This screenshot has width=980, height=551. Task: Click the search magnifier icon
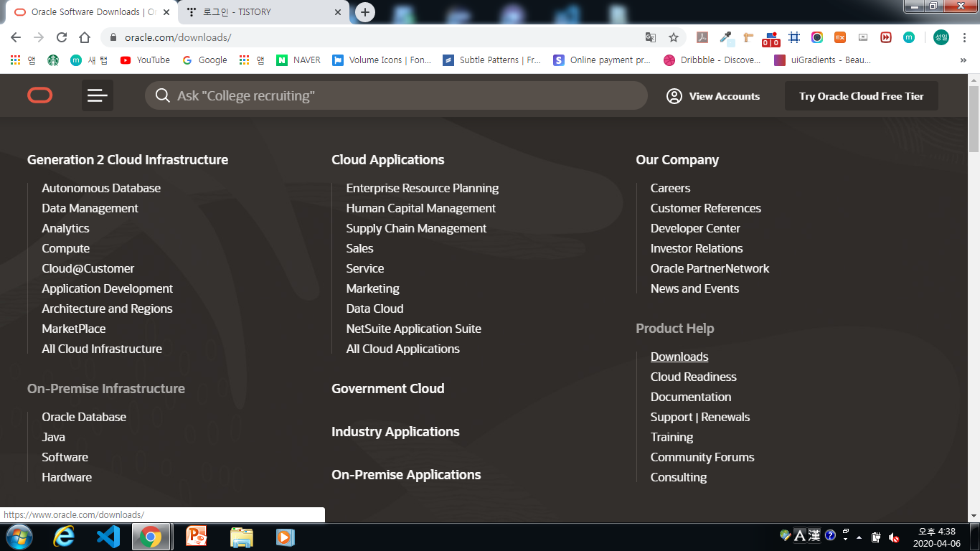coord(163,95)
